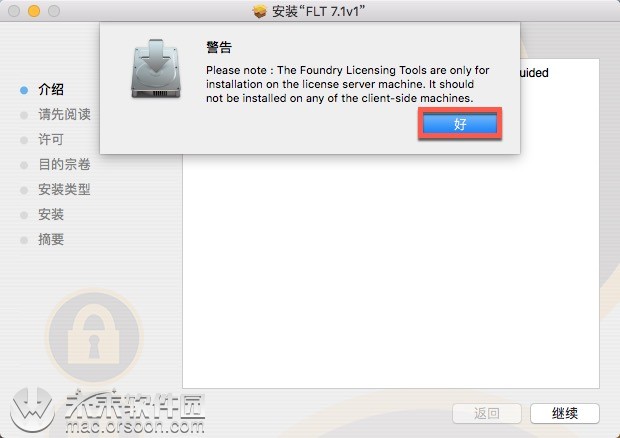Click the grey bullet beside 摘要
The image size is (620, 438).
pyautogui.click(x=24, y=240)
